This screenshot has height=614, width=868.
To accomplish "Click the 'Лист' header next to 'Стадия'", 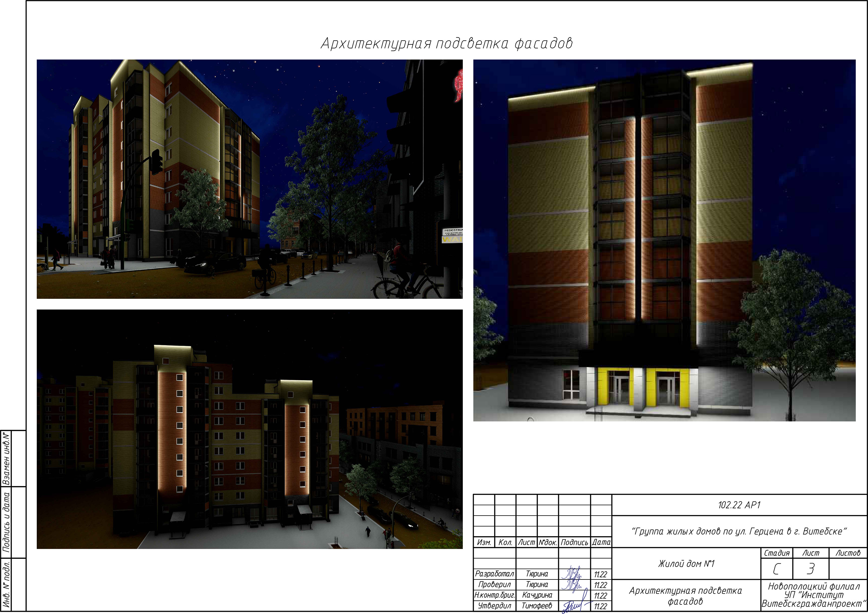I will (x=811, y=553).
